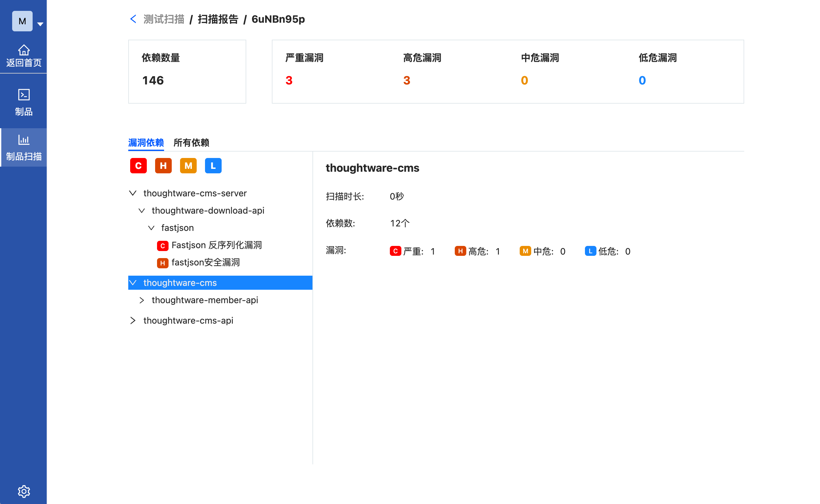Click the 返回首页 home icon
This screenshot has height=504, width=820.
point(24,50)
